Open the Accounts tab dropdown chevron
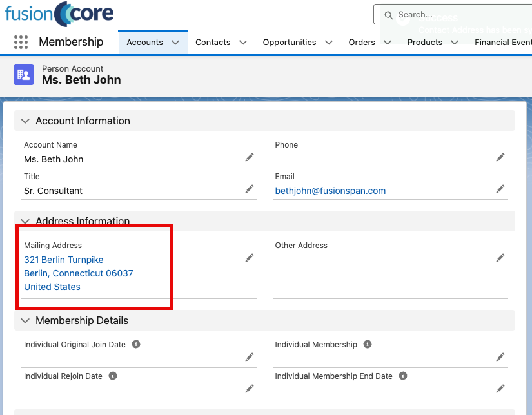This screenshot has height=415, width=532. point(175,43)
